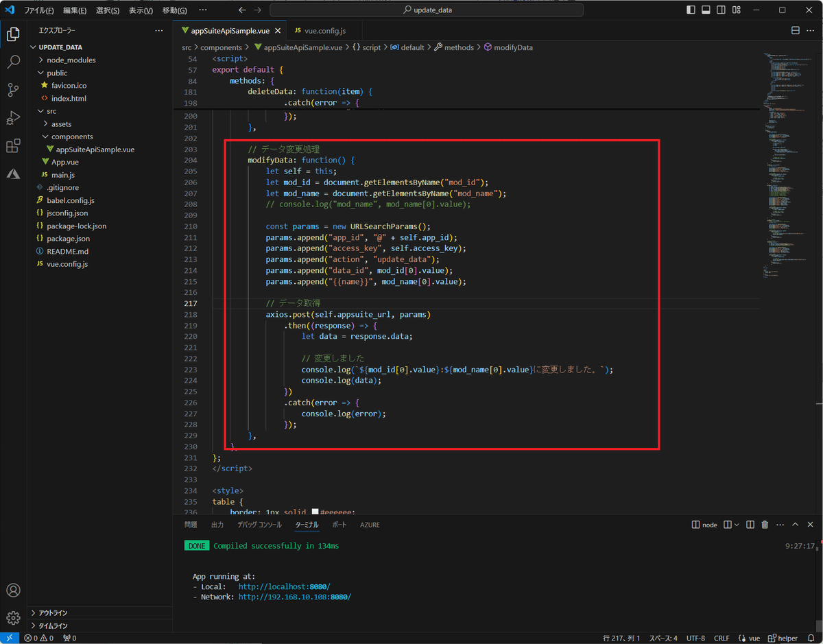Close the terminal panel
Viewport: 823px width, 644px height.
coord(811,525)
